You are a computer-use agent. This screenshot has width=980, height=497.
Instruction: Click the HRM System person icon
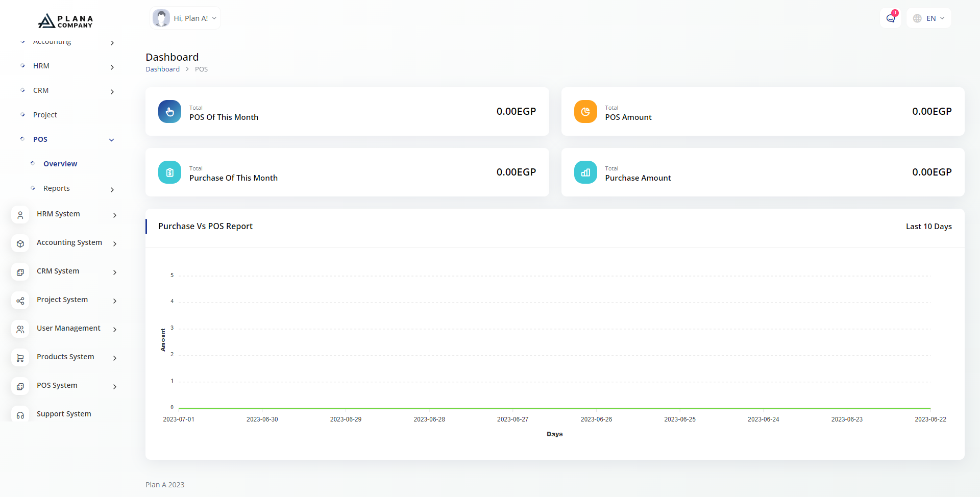point(20,215)
